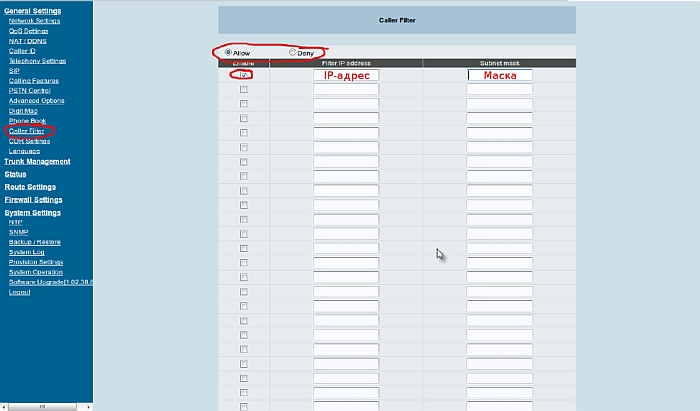
Task: Expand the Route Settings section
Action: click(30, 187)
